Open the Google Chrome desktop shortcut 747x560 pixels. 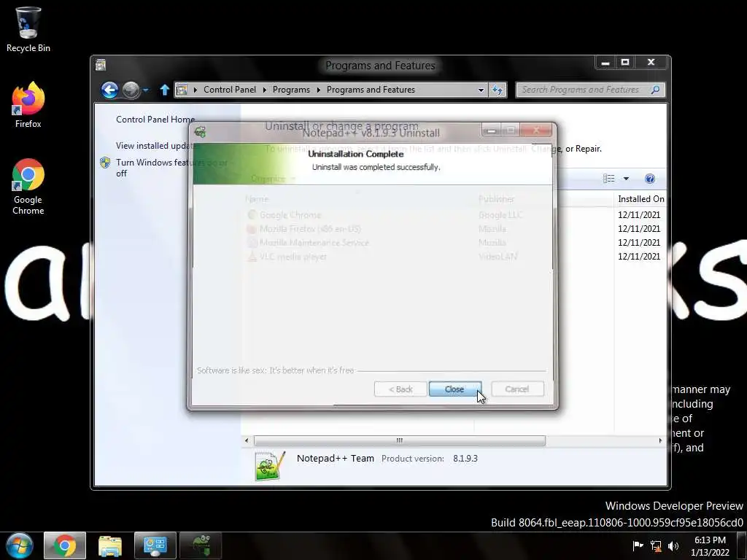click(x=28, y=187)
